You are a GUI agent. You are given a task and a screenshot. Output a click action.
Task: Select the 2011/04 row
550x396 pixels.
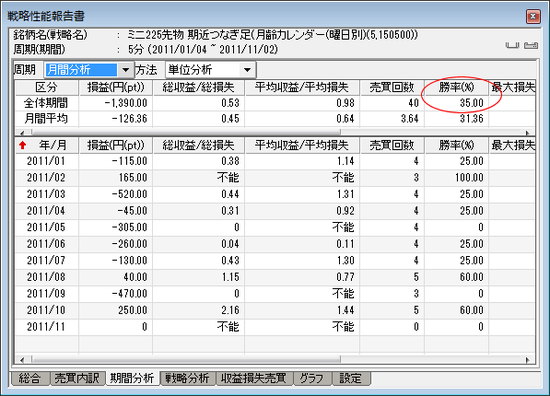click(275, 211)
